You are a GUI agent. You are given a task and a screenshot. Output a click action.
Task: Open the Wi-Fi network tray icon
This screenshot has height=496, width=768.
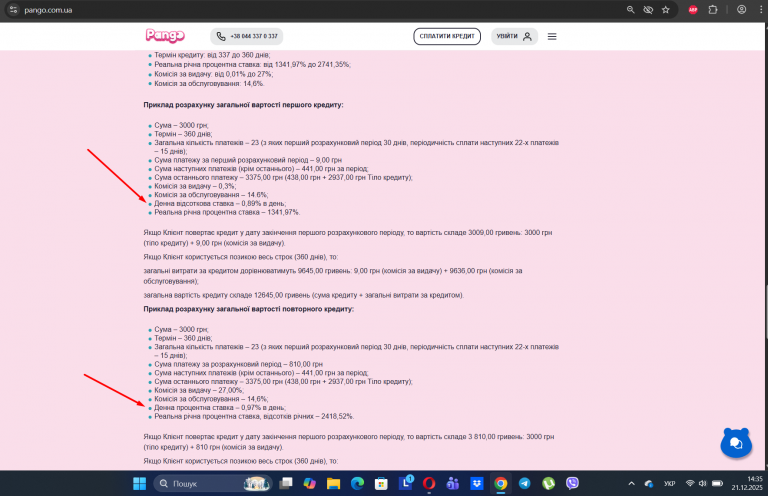tap(690, 483)
